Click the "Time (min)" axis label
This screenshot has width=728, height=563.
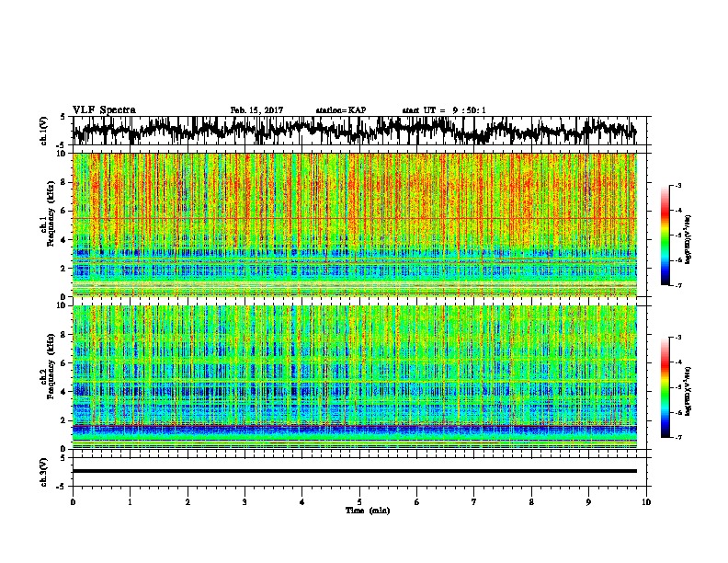coord(368,511)
